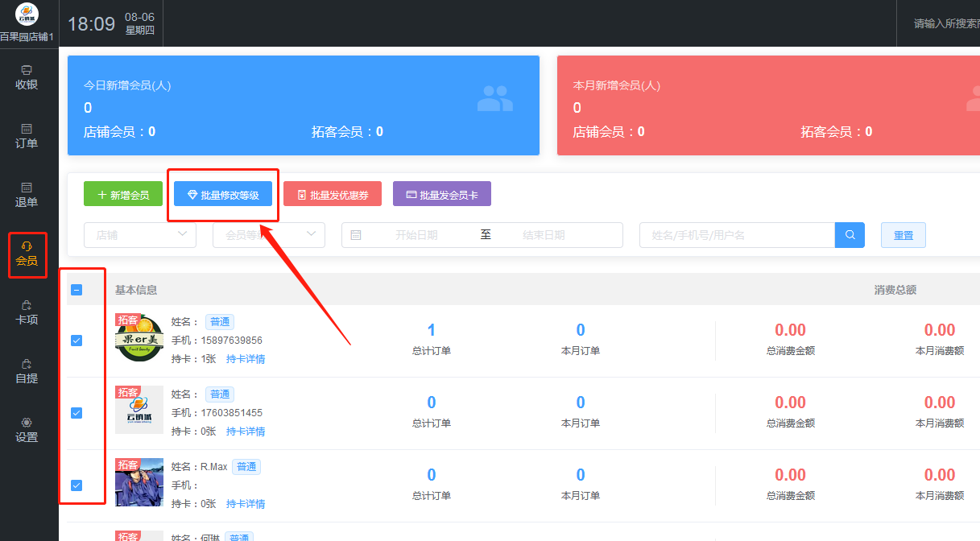Click the 结束日期 end date field
This screenshot has width=980, height=541.
544,235
